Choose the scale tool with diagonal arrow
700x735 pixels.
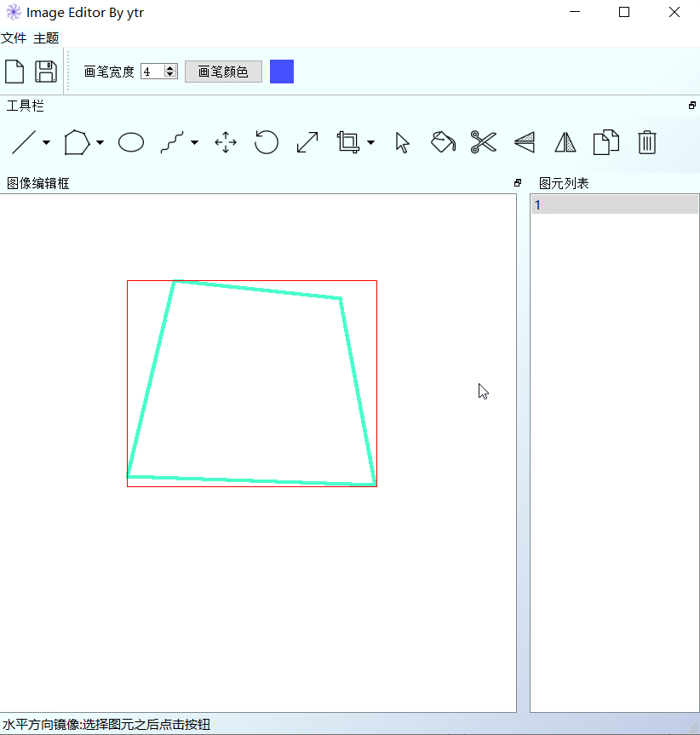click(x=307, y=142)
